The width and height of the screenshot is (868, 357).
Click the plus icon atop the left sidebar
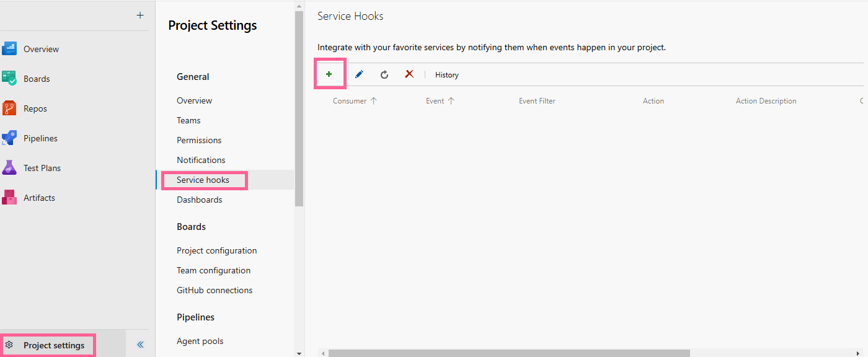[x=140, y=15]
